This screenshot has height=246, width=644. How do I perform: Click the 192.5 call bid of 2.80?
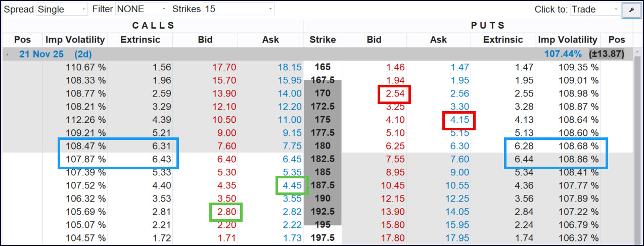click(225, 212)
